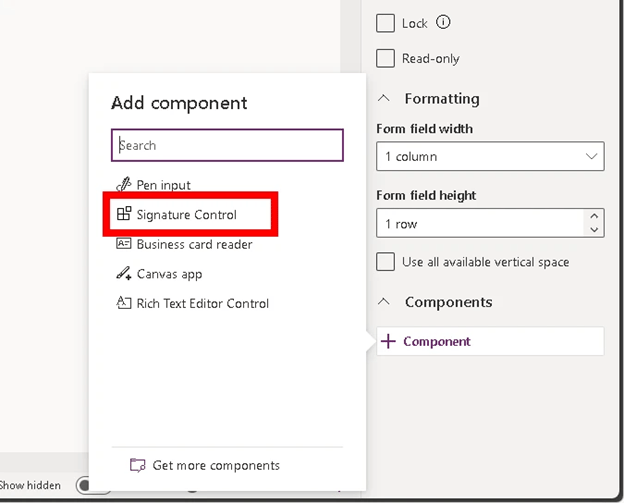Viewport: 624px width, 503px height.
Task: Click the Canvas app pencil icon
Action: [123, 273]
